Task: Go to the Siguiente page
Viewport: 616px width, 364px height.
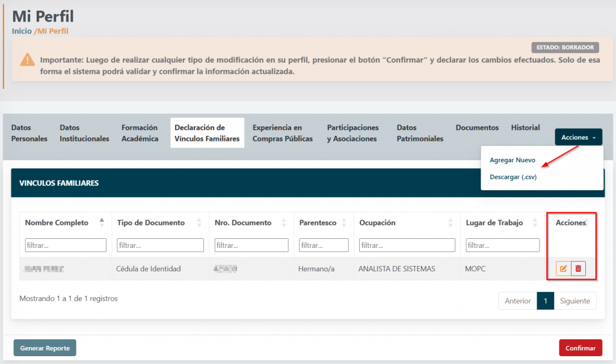Action: 574,301
